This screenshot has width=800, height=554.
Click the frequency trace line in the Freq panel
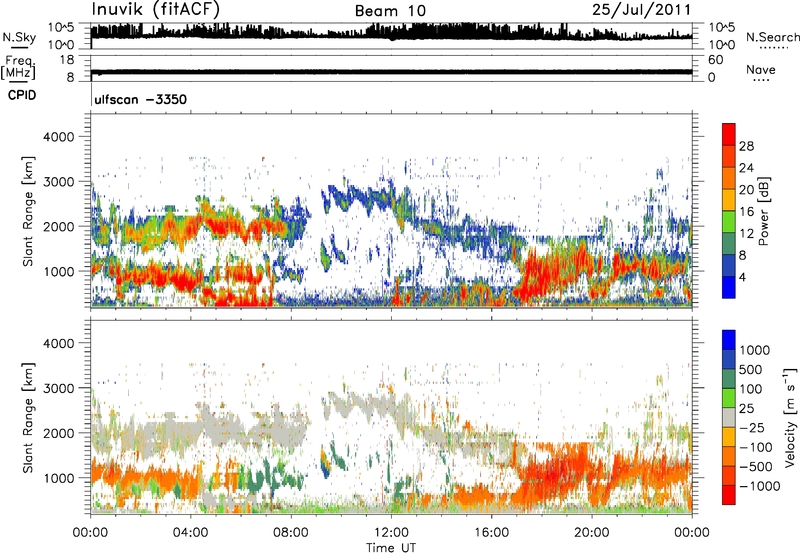tap(391, 72)
